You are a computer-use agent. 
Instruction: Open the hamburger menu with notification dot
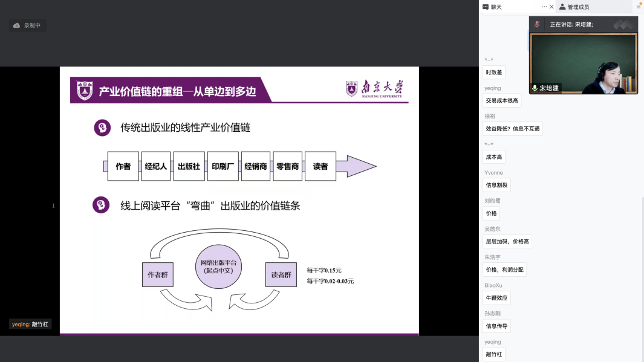[x=639, y=7]
